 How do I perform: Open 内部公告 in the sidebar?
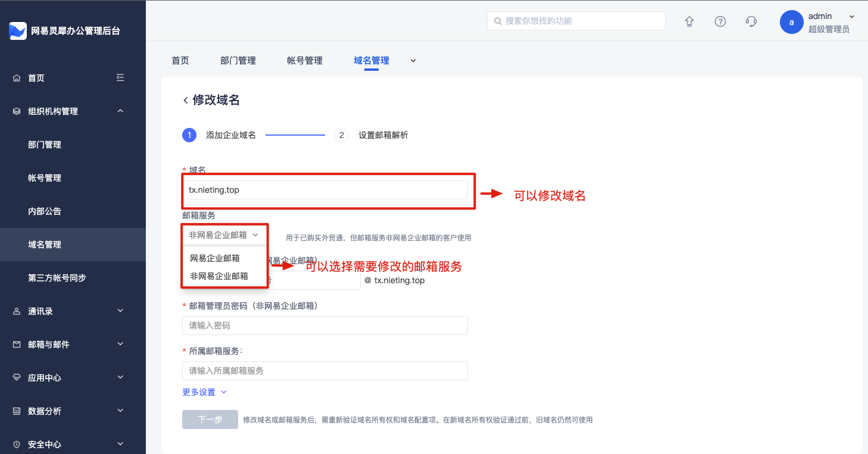45,211
